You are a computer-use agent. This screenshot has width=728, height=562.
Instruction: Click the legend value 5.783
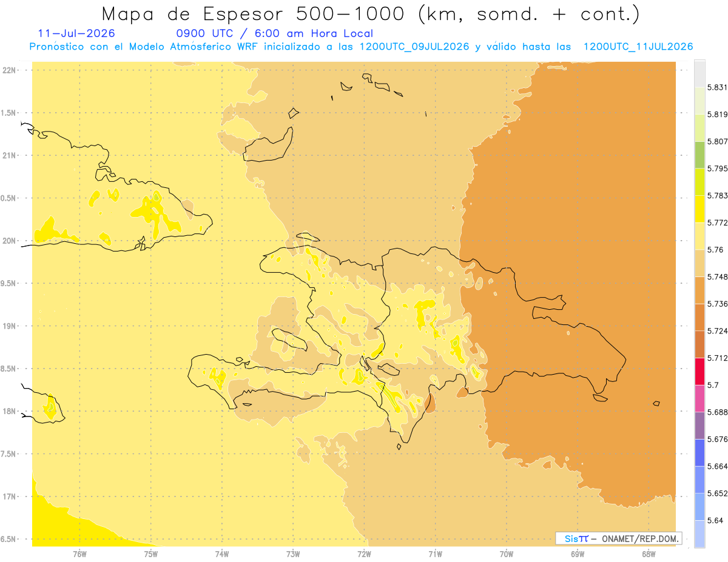coord(718,195)
